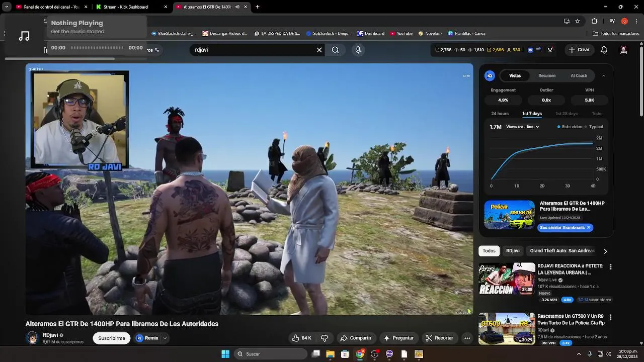Screen dimensions: 644x362
Task: Open the Views over time dropdown
Action: [x=522, y=127]
